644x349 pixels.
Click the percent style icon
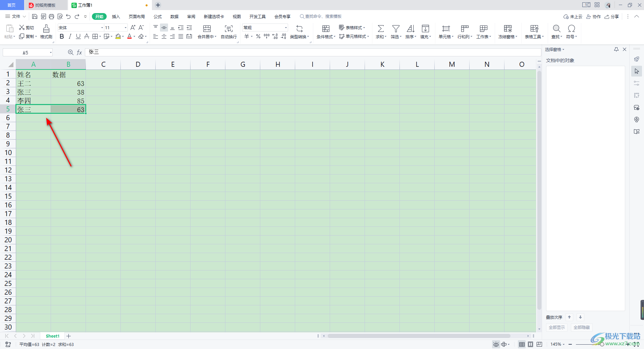258,36
